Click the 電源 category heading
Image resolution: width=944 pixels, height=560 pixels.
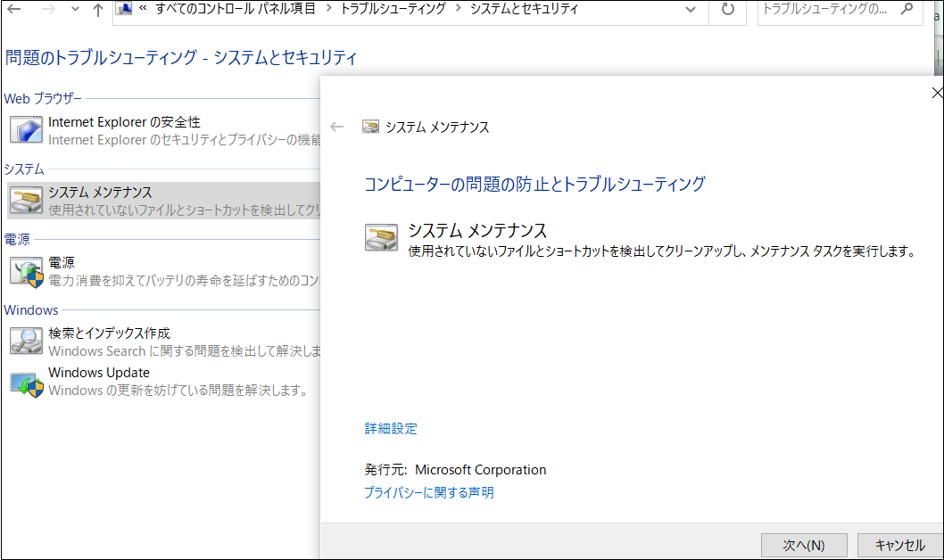tap(17, 239)
